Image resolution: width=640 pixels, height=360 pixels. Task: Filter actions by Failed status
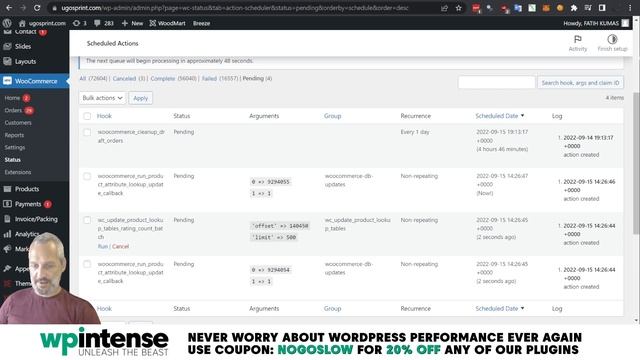coord(209,78)
